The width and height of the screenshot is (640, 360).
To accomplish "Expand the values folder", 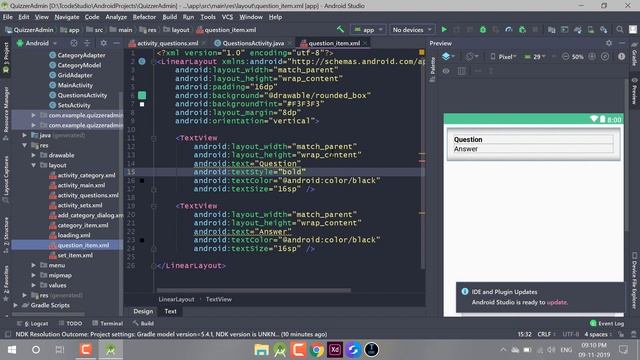I will point(34,285).
